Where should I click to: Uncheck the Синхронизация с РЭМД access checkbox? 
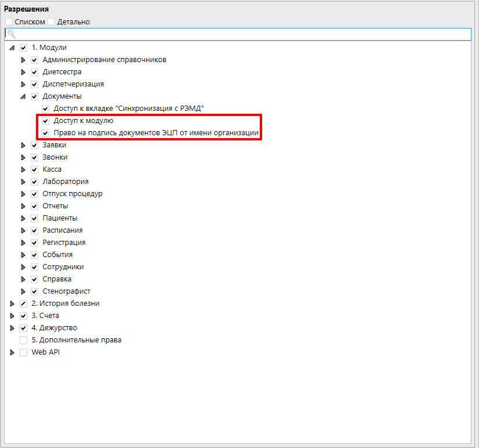(46, 109)
